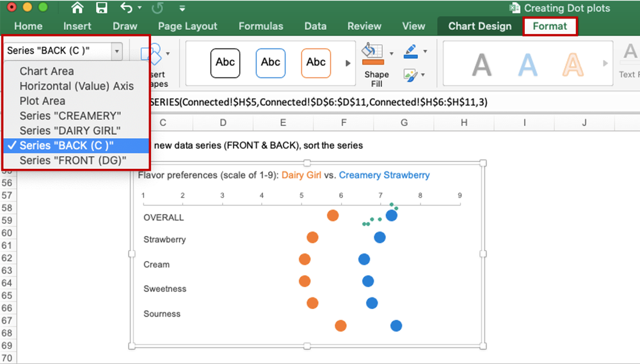Select the Format ribbon tab
The width and height of the screenshot is (640, 364).
click(x=550, y=26)
